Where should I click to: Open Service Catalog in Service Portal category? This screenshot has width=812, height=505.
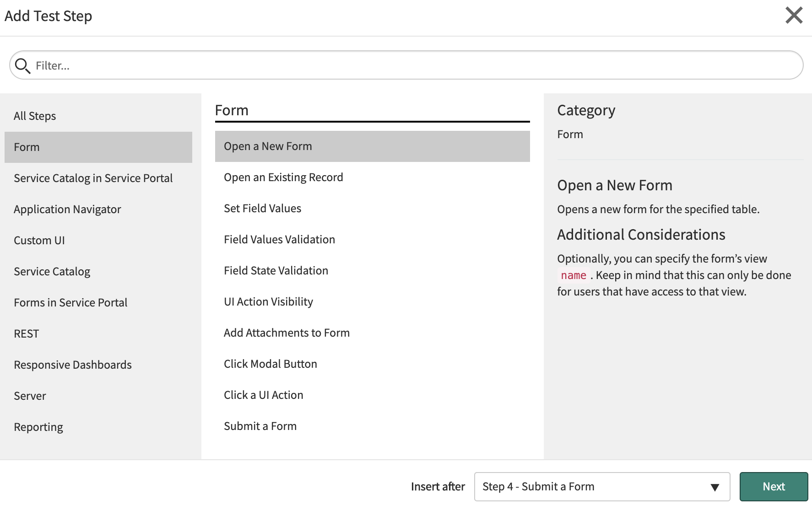[x=98, y=178]
